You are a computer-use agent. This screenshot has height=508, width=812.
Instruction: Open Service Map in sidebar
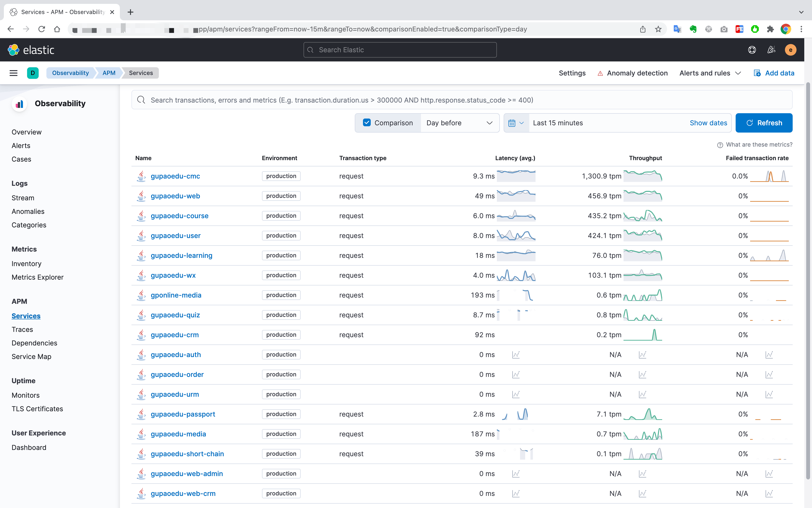[x=31, y=357]
